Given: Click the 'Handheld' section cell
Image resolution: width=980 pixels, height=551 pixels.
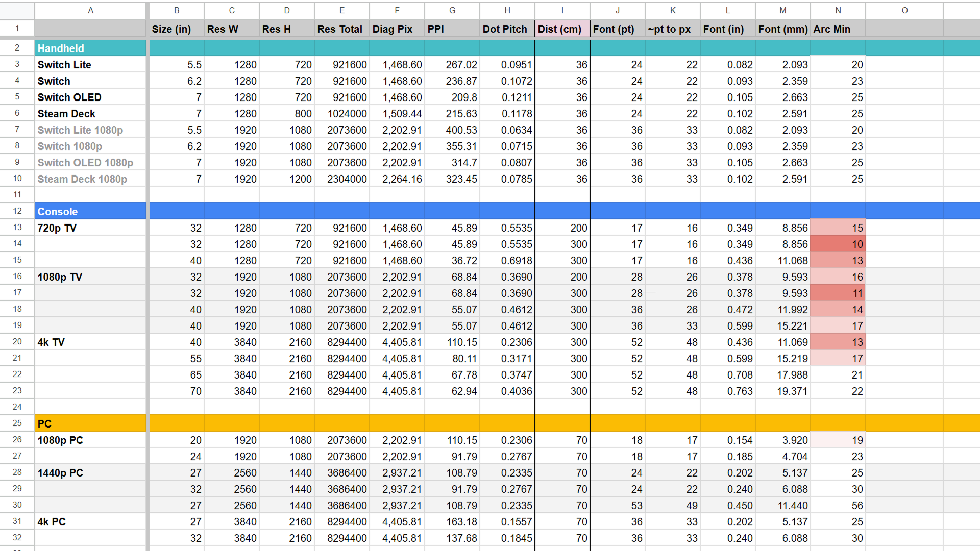Looking at the screenshot, I should pos(91,48).
